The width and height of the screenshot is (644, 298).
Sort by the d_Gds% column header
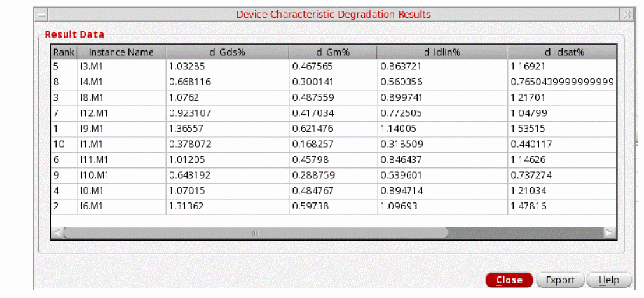(x=227, y=52)
